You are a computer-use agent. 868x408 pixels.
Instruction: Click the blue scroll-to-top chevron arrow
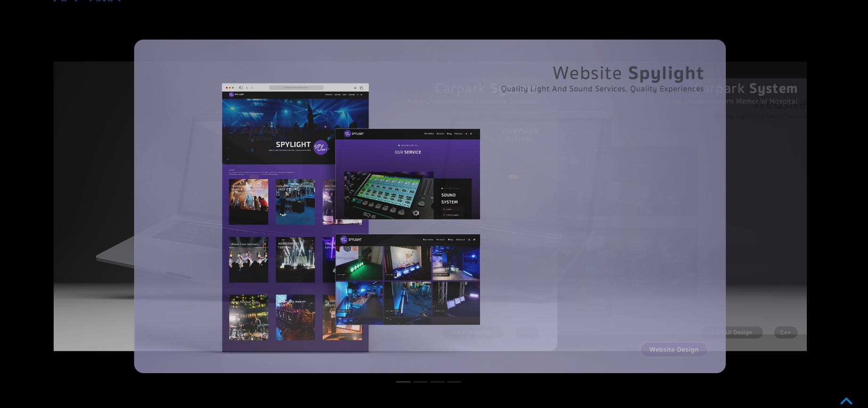pyautogui.click(x=846, y=401)
